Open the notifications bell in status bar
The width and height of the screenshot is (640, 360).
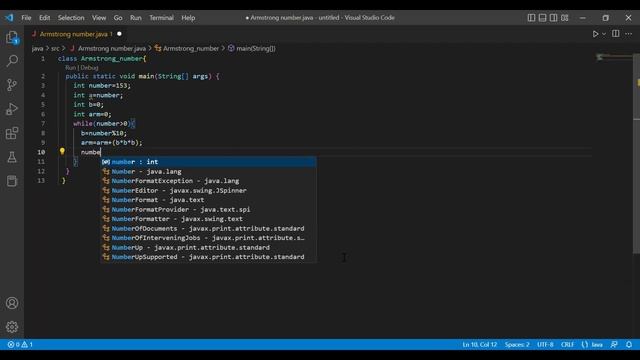[x=629, y=344]
